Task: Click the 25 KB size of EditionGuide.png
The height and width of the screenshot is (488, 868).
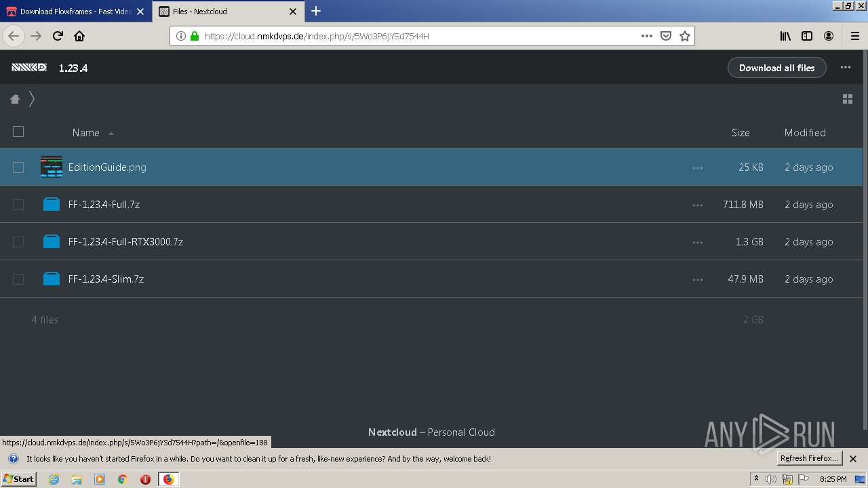Action: pos(751,167)
